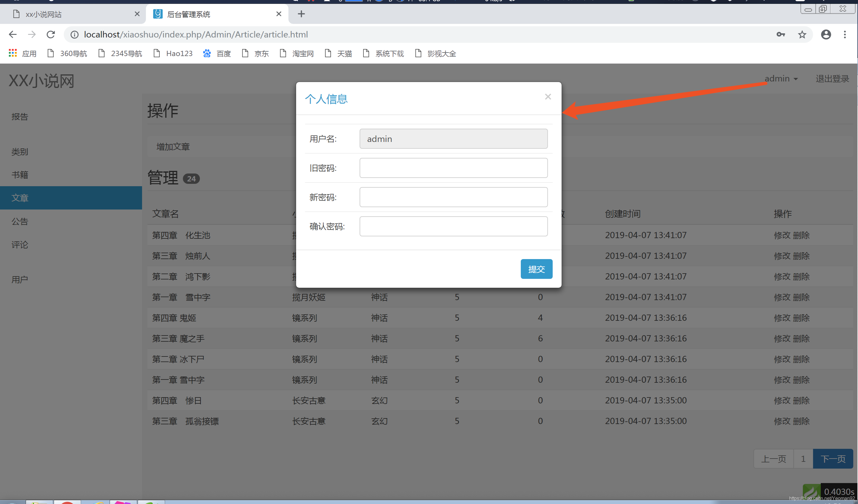This screenshot has height=504, width=858.
Task: Click 修改 for 第一章 雪中字 搅月妖姬 row
Action: [x=782, y=297]
